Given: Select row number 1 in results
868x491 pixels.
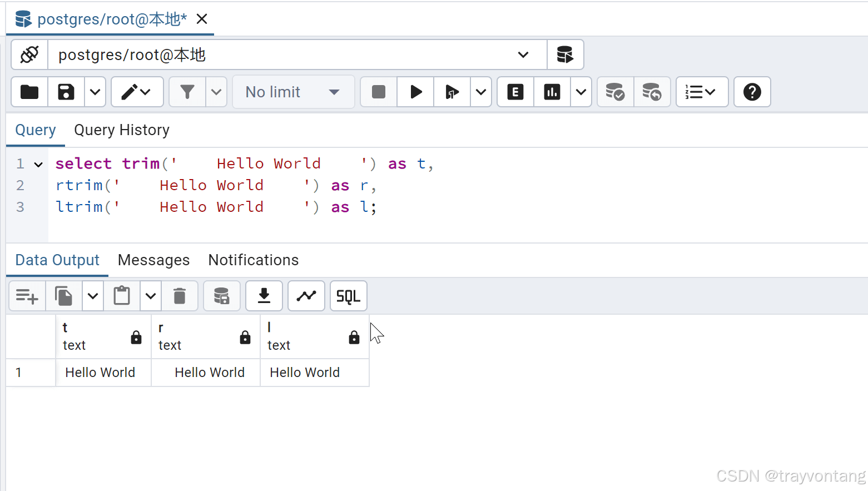Looking at the screenshot, I should click(31, 373).
